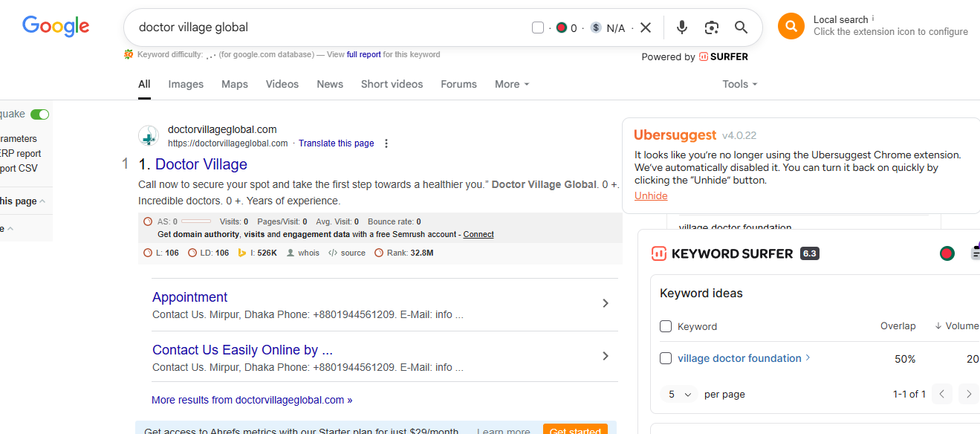Viewport: 980px width, 434px height.
Task: Click the orange Local search extension icon
Action: pyautogui.click(x=791, y=26)
